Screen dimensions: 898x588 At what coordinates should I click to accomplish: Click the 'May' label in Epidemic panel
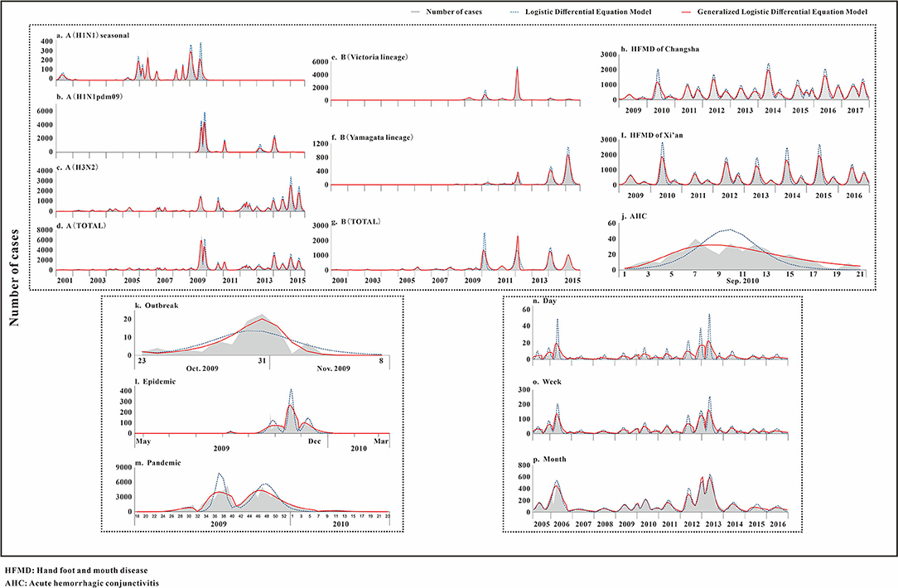[x=143, y=441]
